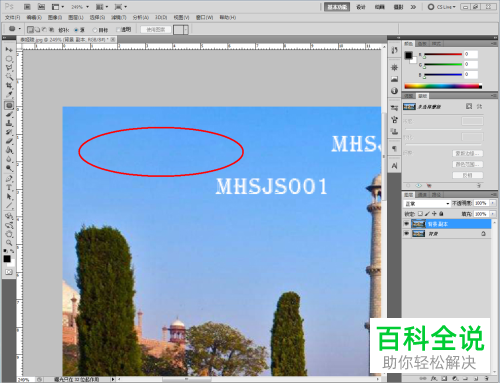Select the Zoom tool in toolbox
The height and width of the screenshot is (383, 500).
(9, 243)
